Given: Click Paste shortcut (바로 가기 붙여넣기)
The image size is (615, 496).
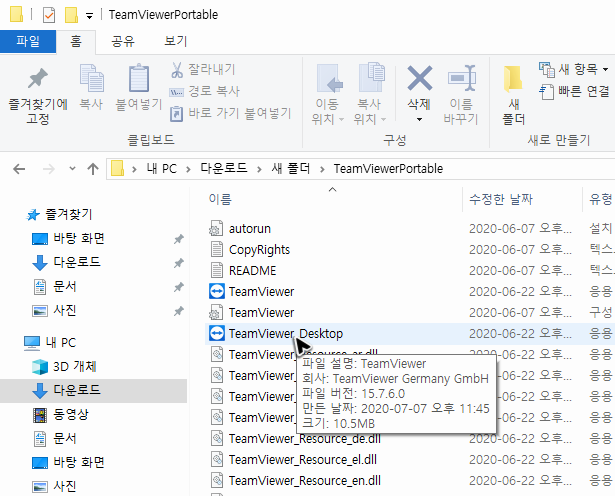Looking at the screenshot, I should [231, 113].
